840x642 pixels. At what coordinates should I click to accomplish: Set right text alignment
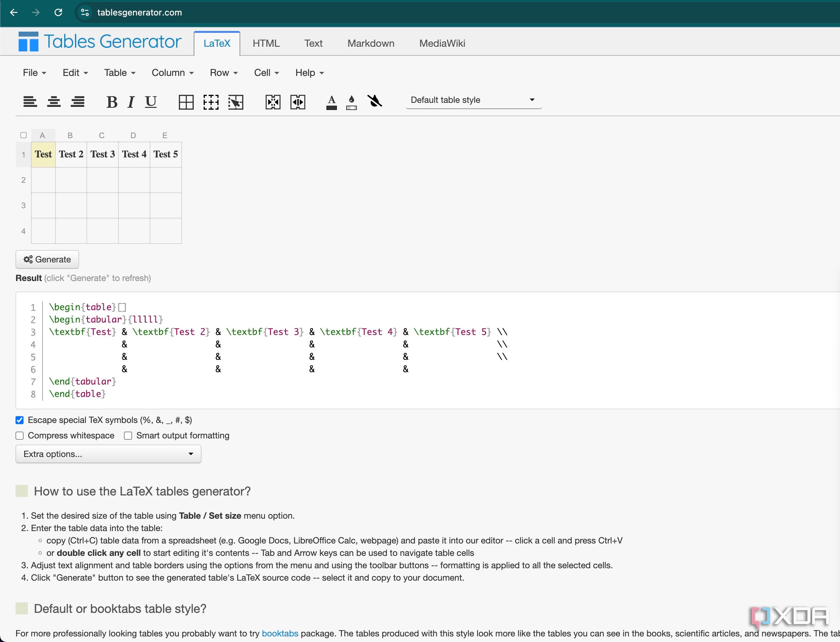77,102
